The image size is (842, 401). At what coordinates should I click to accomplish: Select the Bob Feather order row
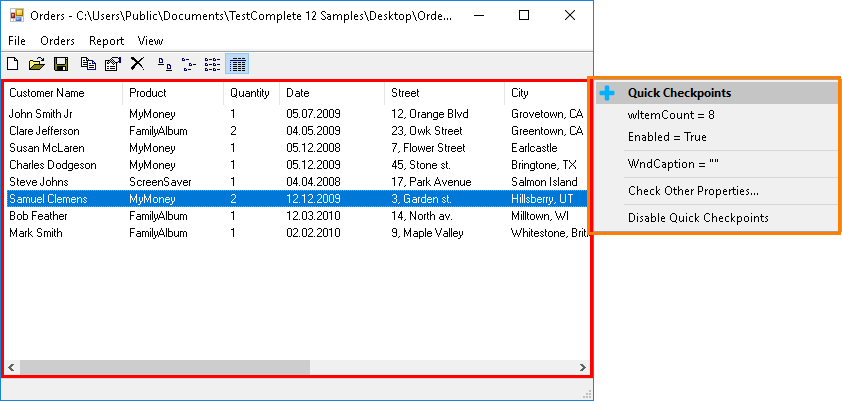click(296, 216)
